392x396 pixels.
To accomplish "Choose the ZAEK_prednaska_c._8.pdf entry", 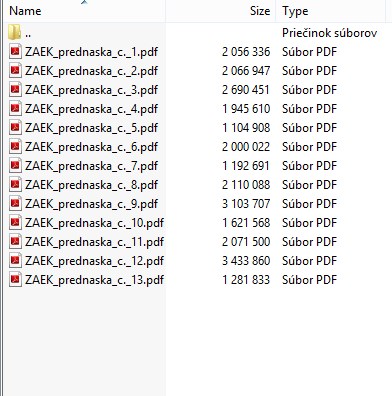I will pos(91,185).
